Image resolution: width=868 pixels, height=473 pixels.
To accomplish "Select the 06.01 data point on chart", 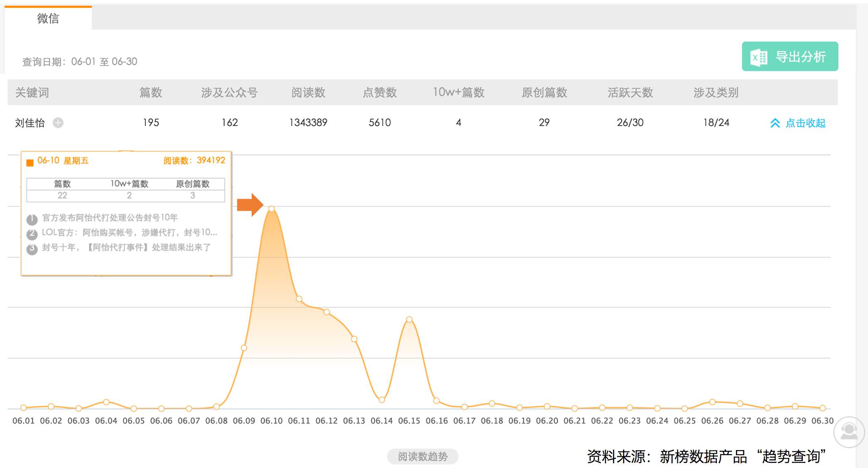I will pyautogui.click(x=24, y=408).
